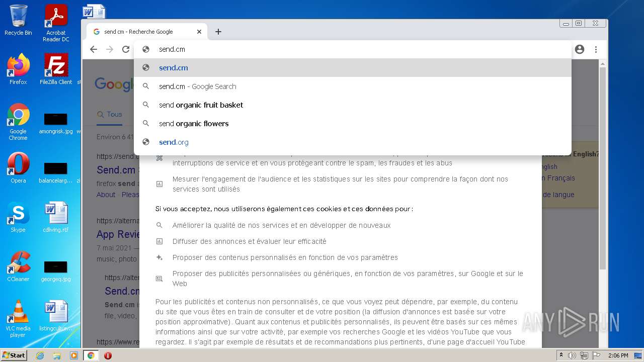Open Action Center flag icon
644x362 pixels.
coord(596,355)
